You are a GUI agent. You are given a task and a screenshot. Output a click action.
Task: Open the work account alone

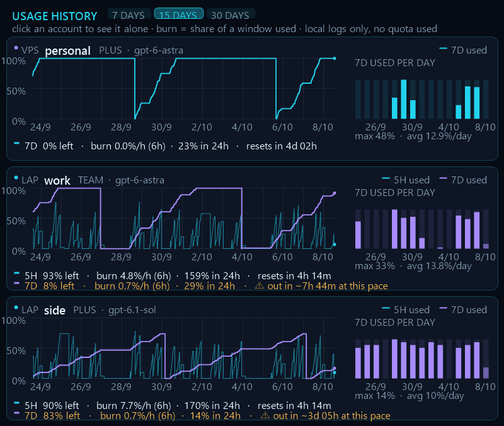point(57,180)
